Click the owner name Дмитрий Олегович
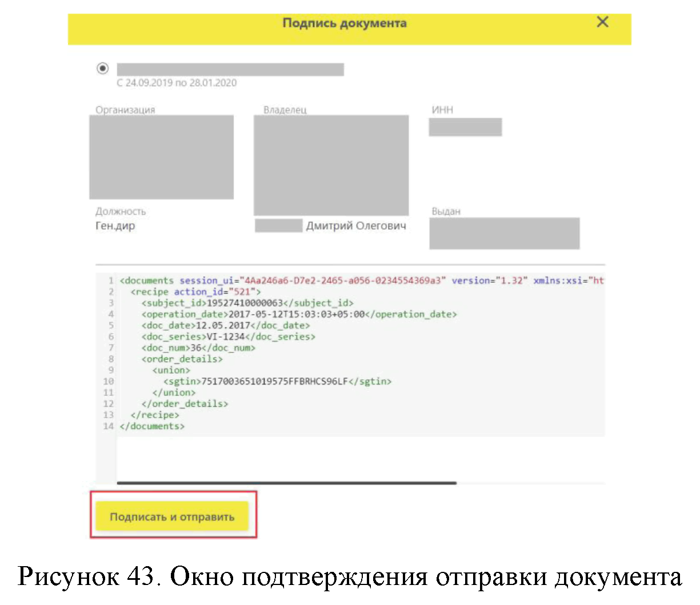 click(x=355, y=226)
